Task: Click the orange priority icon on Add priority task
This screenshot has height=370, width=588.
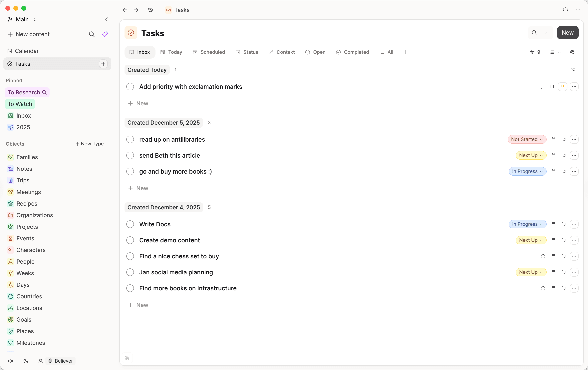Action: point(562,87)
